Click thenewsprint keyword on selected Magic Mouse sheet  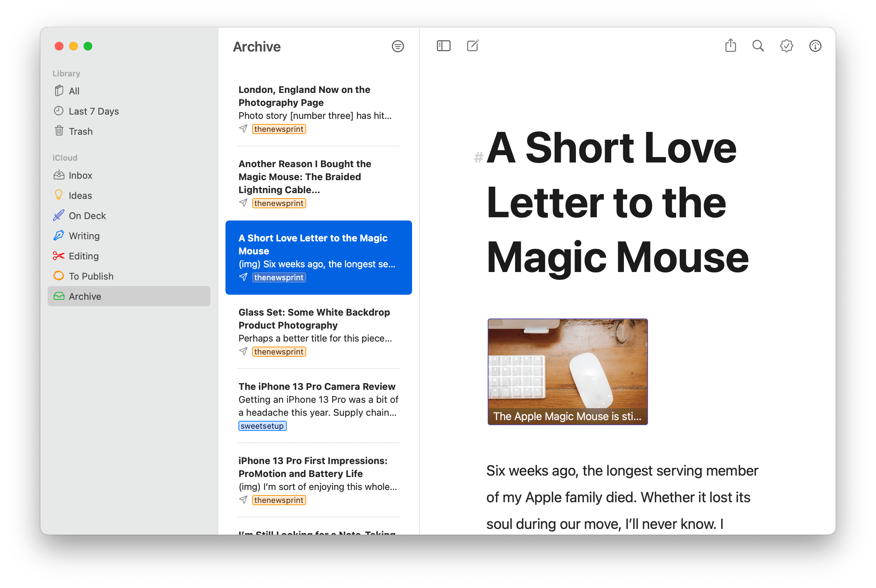pos(279,277)
